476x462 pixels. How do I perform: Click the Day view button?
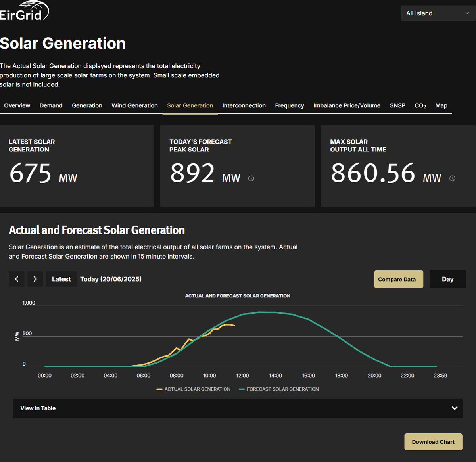[x=448, y=279]
